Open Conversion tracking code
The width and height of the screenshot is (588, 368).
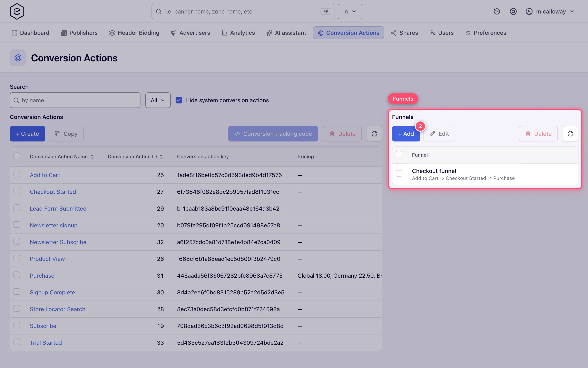coord(273,134)
